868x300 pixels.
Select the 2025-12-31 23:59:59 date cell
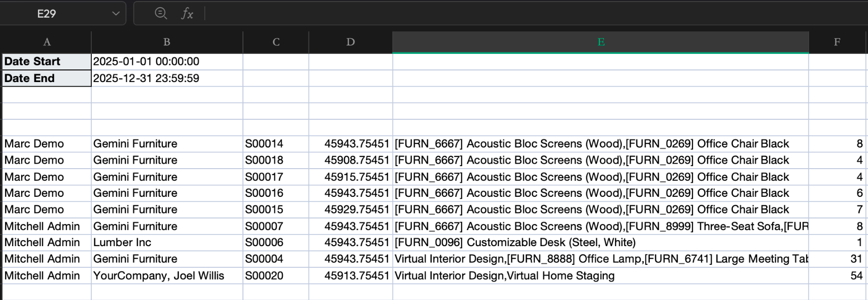pos(167,79)
